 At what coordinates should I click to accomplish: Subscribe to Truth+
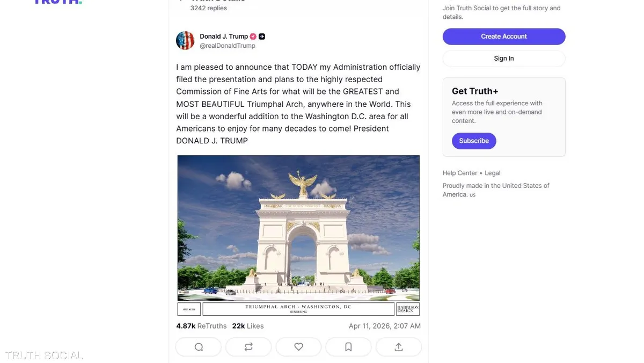tap(474, 141)
